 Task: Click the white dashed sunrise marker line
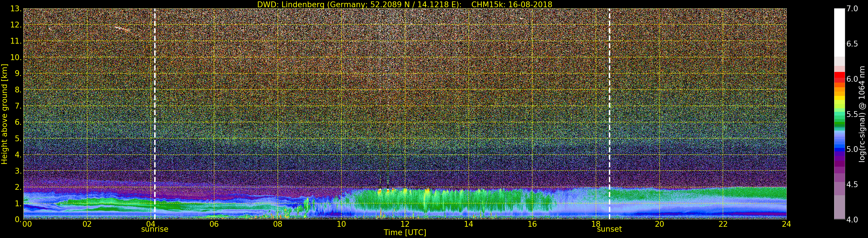click(x=155, y=114)
